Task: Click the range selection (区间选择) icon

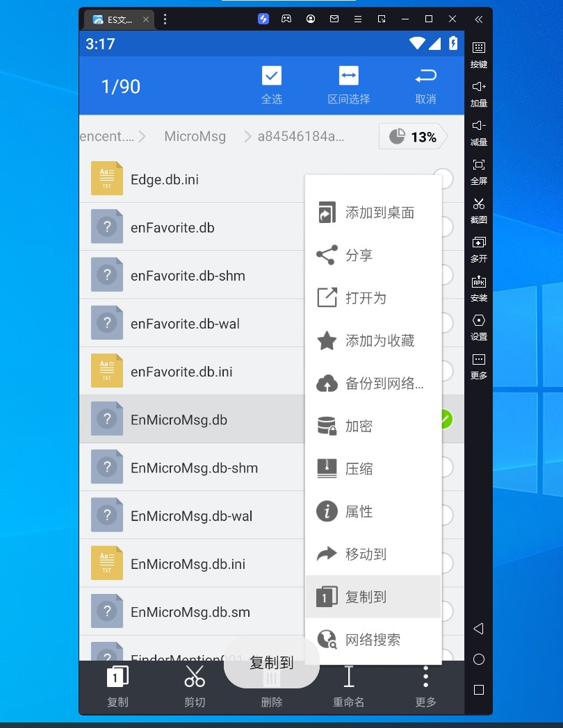Action: click(348, 76)
